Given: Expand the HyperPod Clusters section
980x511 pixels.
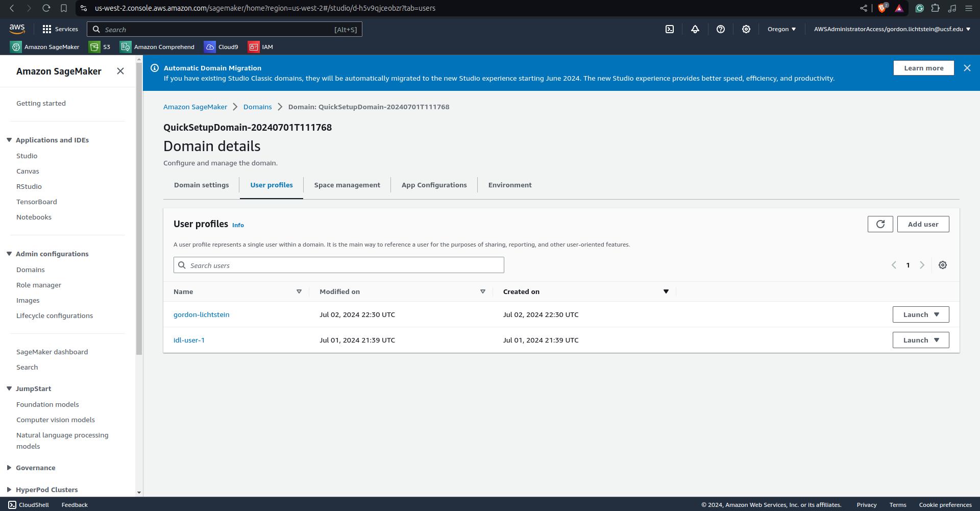Looking at the screenshot, I should coord(9,490).
